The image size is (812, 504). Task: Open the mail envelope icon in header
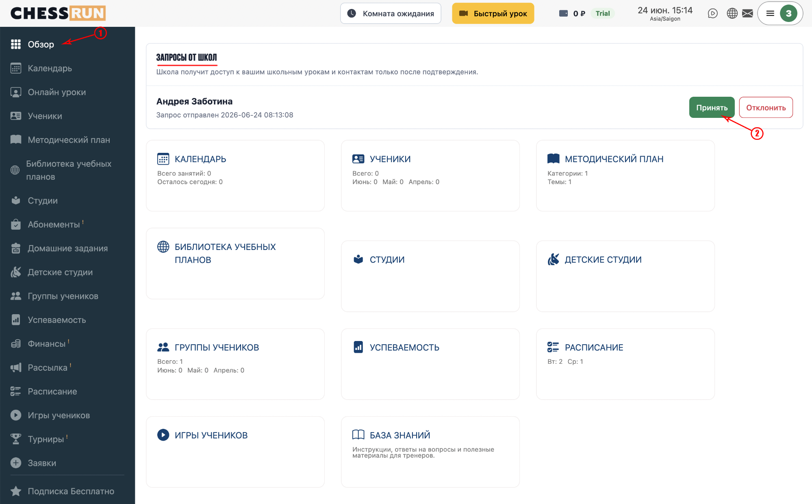[x=747, y=13]
